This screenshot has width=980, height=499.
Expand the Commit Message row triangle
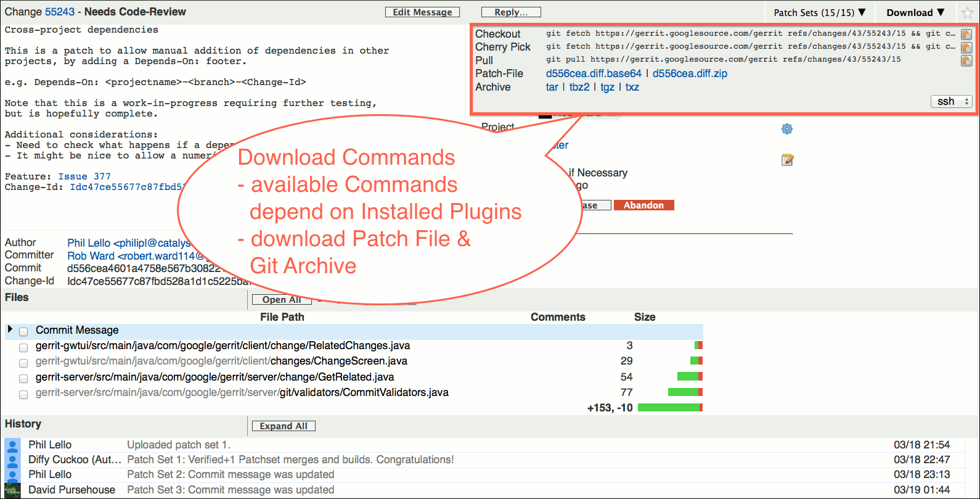pos(10,329)
